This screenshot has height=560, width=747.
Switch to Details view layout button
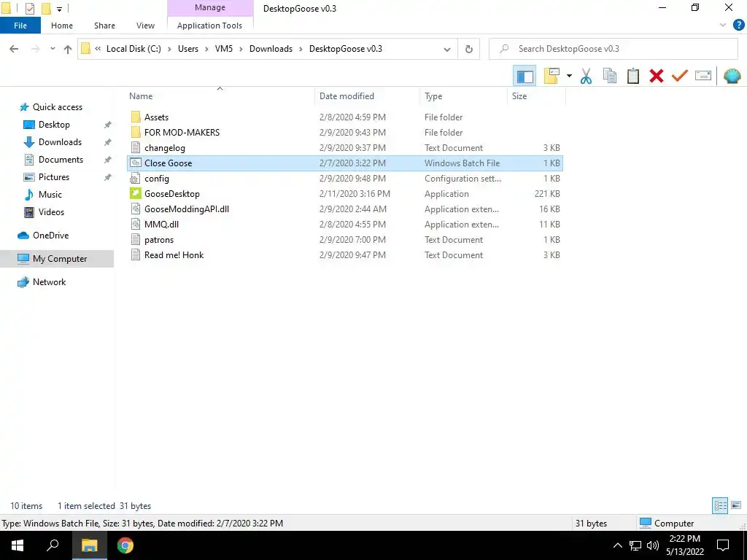tap(720, 505)
